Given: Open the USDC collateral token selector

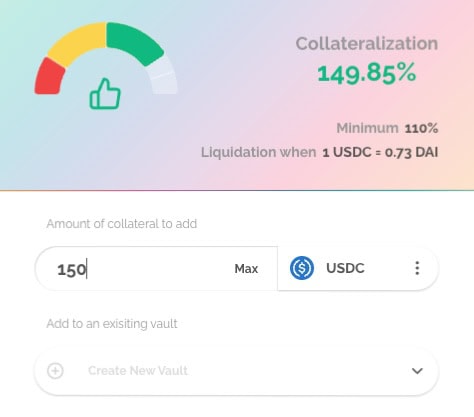Looking at the screenshot, I should tap(358, 268).
